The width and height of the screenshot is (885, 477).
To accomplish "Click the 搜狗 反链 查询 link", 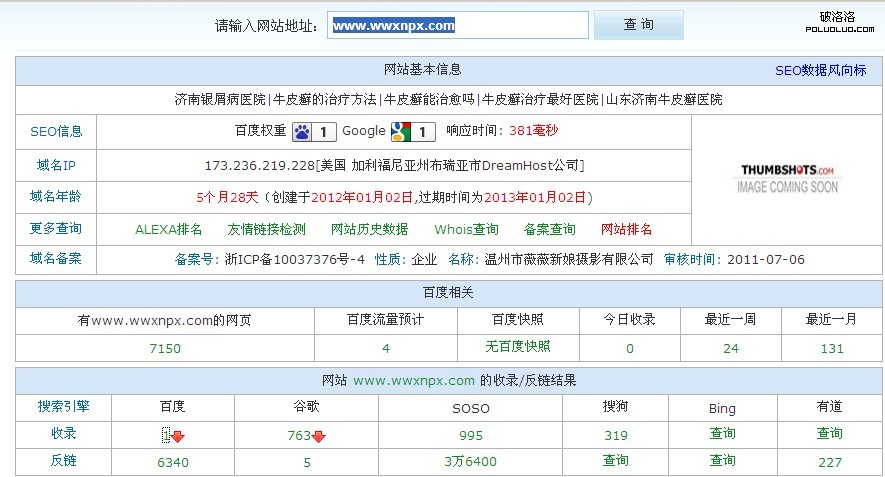I will 615,461.
